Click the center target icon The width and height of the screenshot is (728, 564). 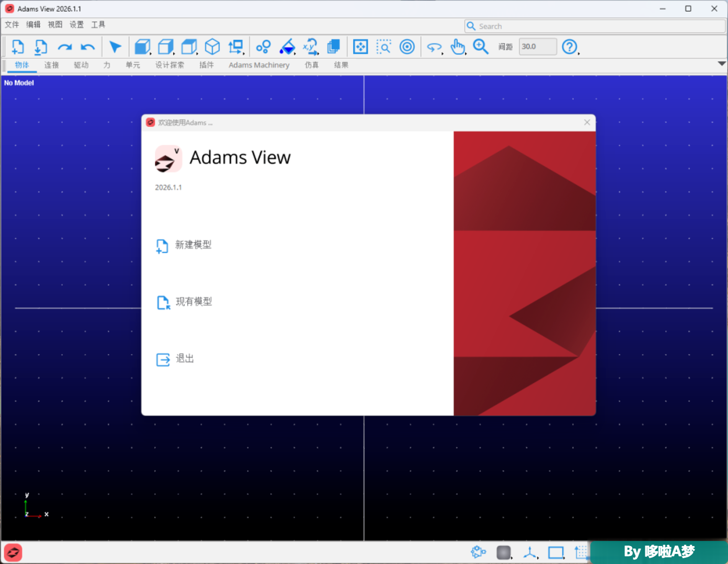407,47
